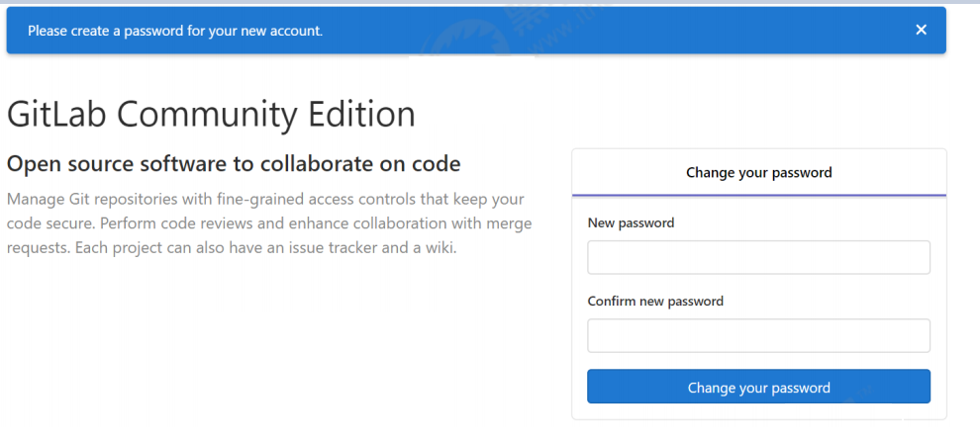
Task: Dismiss the blue alert banner with X
Action: pyautogui.click(x=921, y=30)
